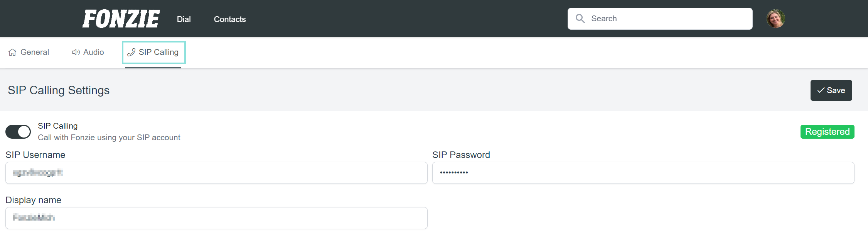Click into the SIP Password field
Viewport: 868px width, 231px height.
[x=643, y=173]
